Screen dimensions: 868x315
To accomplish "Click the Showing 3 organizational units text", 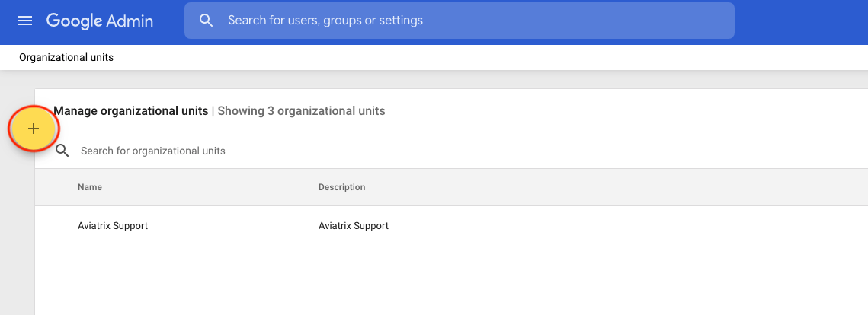I will 301,111.
